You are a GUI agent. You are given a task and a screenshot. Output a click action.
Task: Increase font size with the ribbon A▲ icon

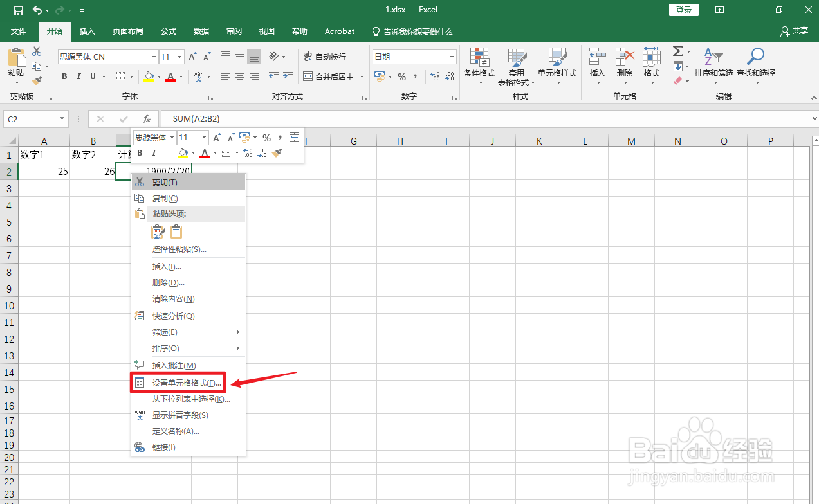click(x=193, y=57)
